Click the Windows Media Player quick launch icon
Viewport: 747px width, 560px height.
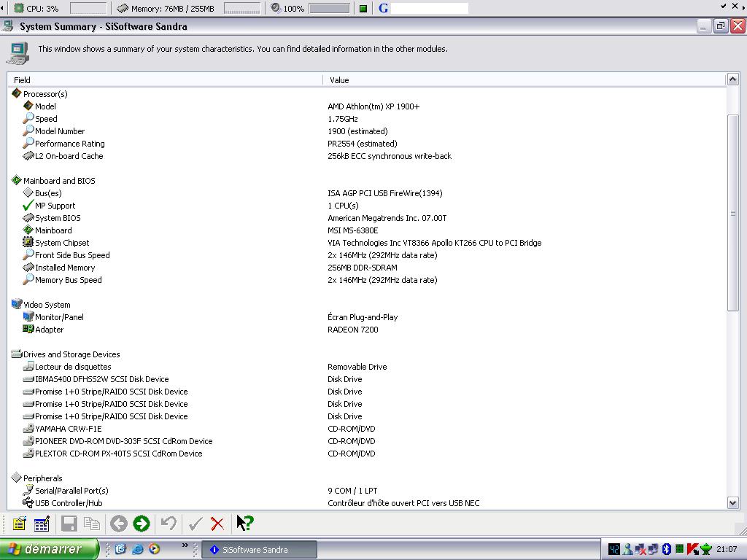(x=155, y=549)
